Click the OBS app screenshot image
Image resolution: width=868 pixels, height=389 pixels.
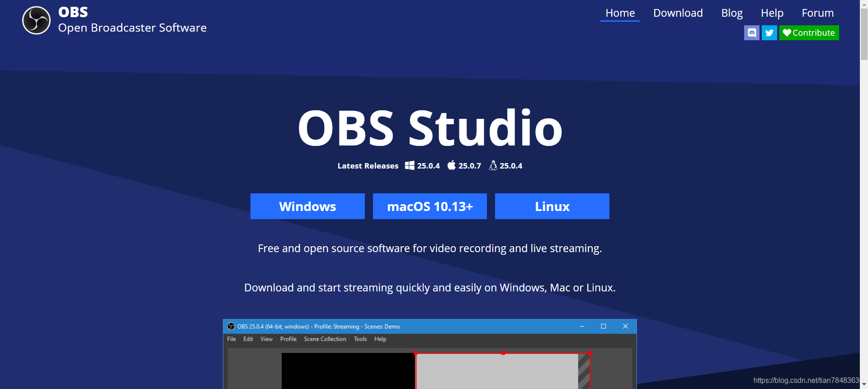pyautogui.click(x=430, y=354)
